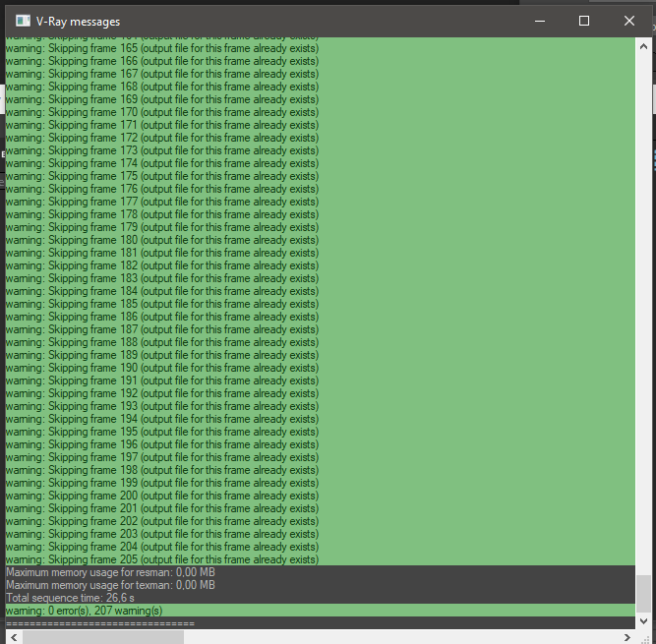
Task: Select the "Skipping frame 165" warning line
Action: tap(161, 61)
